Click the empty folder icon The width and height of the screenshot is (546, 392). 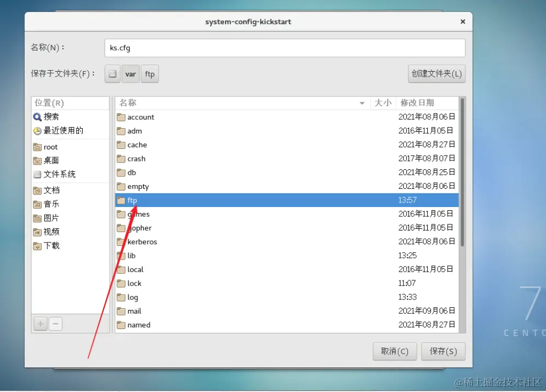click(x=121, y=187)
